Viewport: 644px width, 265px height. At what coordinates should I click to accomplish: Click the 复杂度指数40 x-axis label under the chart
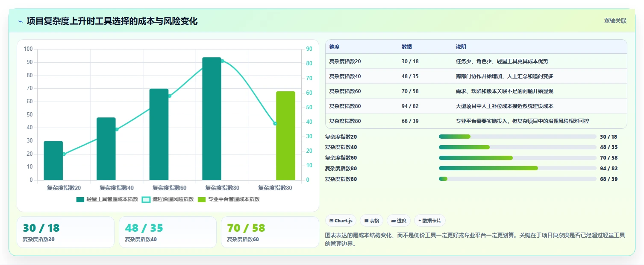tap(117, 188)
